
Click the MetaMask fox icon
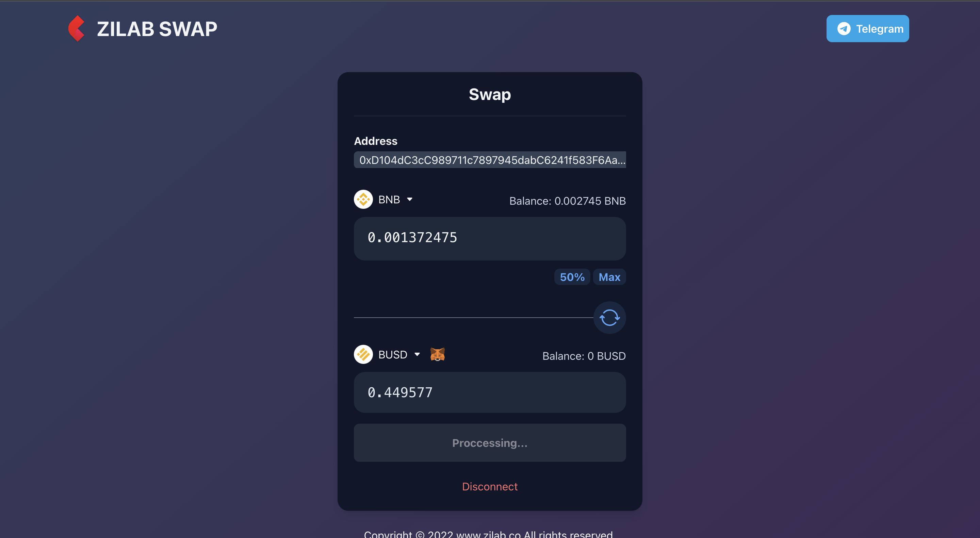click(x=438, y=354)
